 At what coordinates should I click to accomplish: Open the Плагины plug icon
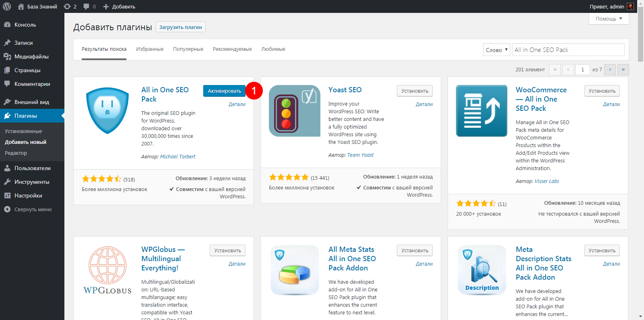pyautogui.click(x=7, y=116)
